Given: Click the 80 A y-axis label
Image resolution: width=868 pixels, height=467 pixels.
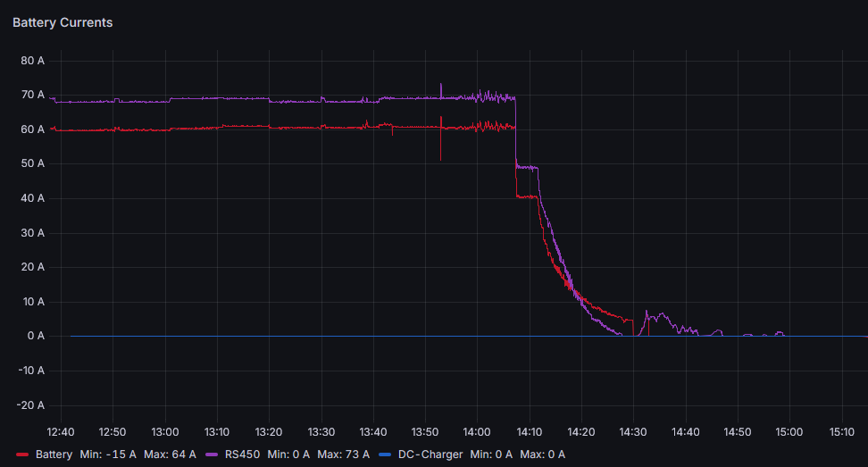Looking at the screenshot, I should 32,61.
